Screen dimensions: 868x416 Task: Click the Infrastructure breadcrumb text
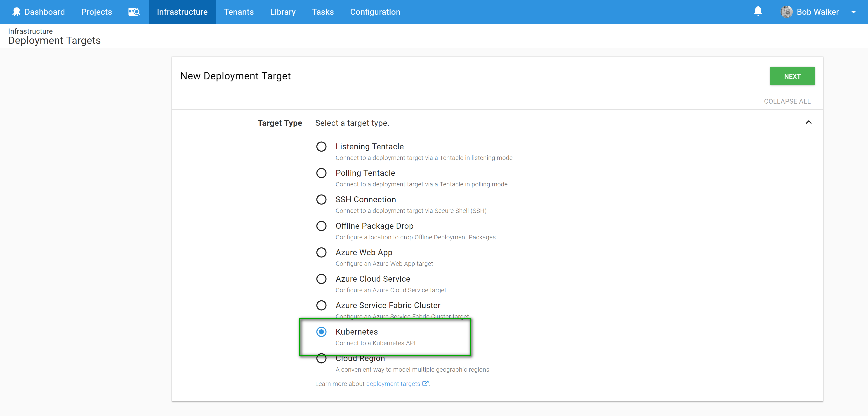pos(30,31)
